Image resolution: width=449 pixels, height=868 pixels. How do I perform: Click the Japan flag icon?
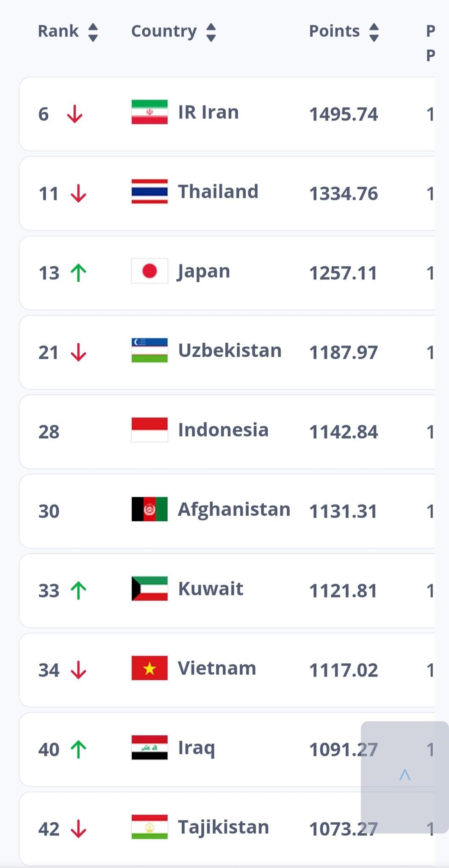click(x=150, y=271)
